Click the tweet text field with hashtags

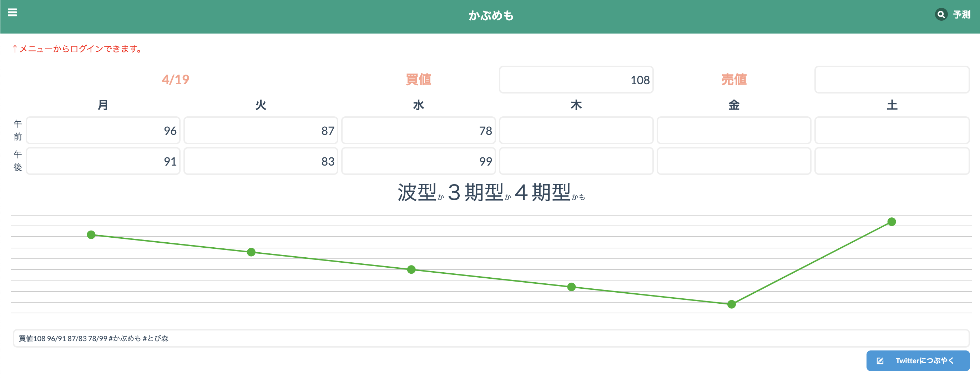click(491, 338)
